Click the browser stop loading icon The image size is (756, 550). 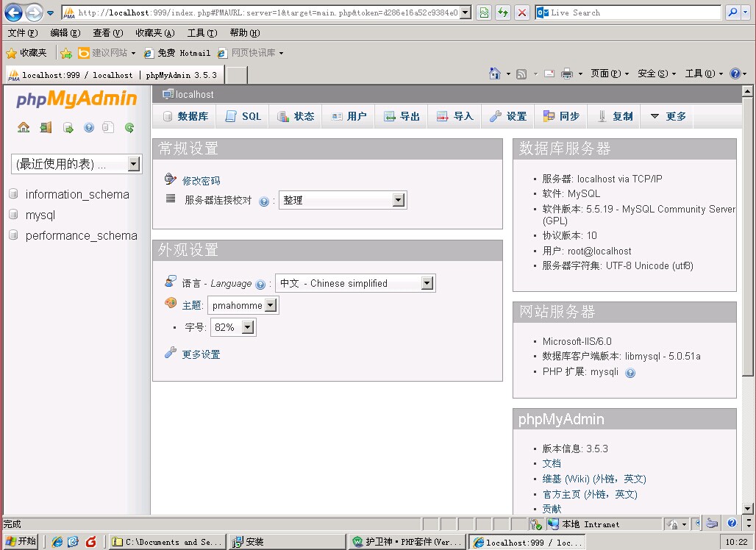point(521,12)
